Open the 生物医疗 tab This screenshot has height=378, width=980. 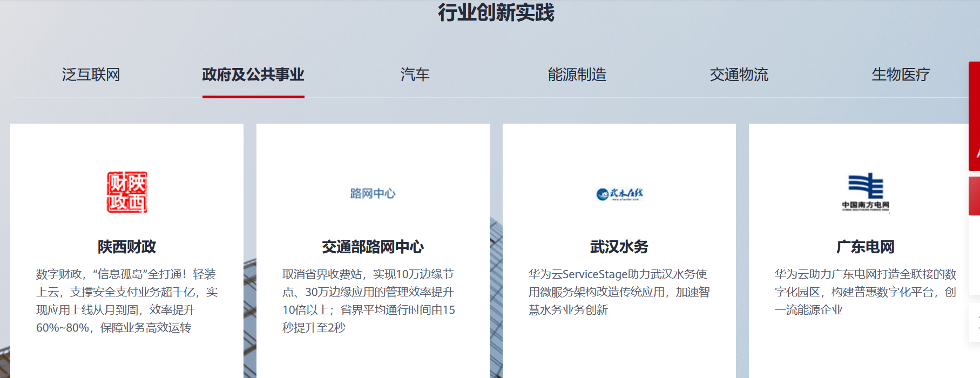(x=901, y=75)
